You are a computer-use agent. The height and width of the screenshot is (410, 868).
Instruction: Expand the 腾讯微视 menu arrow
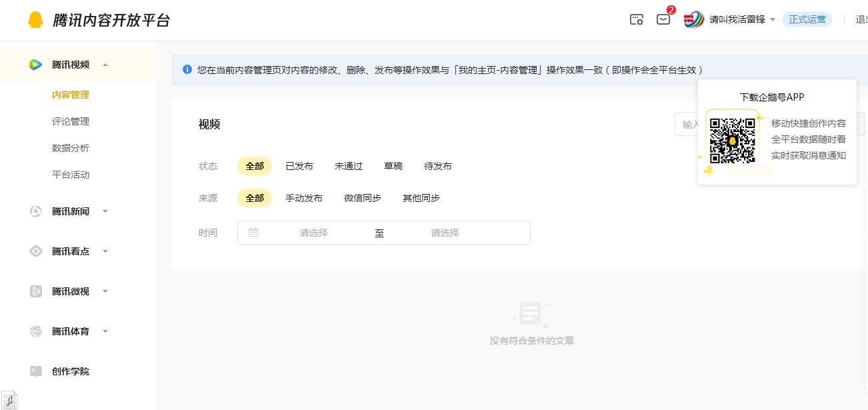tap(105, 291)
